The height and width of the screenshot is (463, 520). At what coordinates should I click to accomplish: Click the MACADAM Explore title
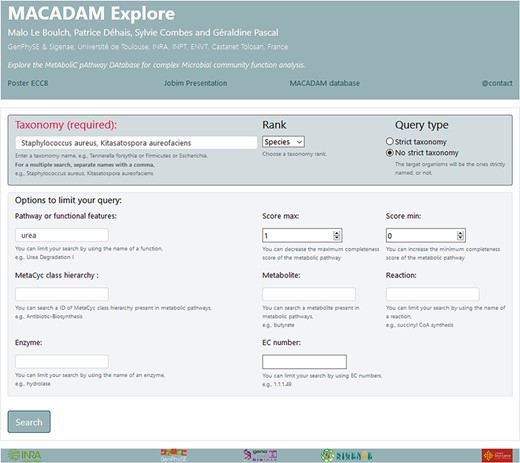point(91,14)
